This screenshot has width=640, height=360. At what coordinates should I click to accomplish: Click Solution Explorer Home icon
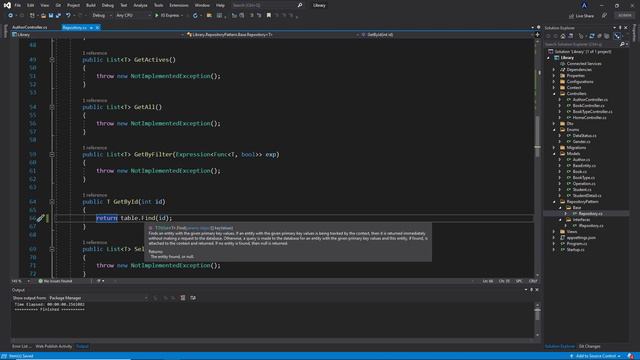(x=562, y=36)
